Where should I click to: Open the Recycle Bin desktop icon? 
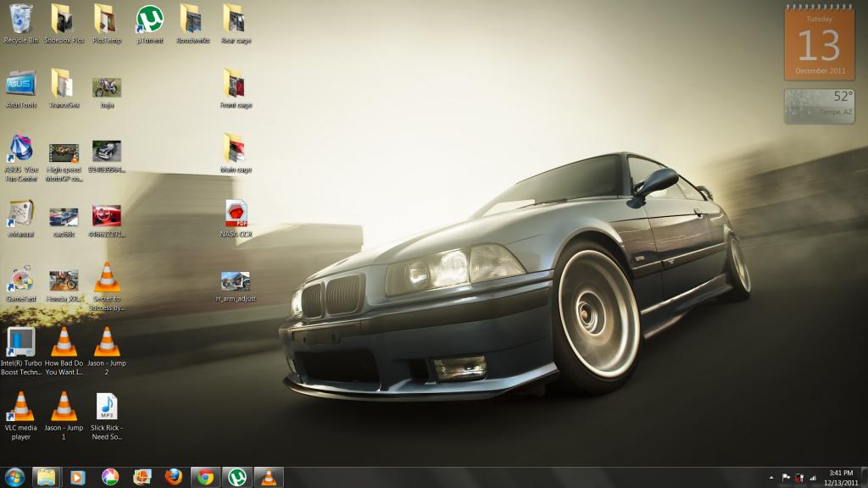(x=21, y=19)
